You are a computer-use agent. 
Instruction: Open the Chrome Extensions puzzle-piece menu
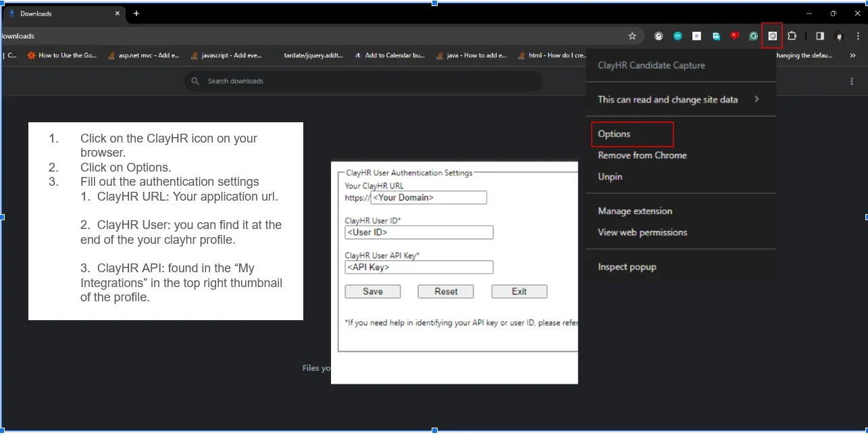pyautogui.click(x=792, y=36)
